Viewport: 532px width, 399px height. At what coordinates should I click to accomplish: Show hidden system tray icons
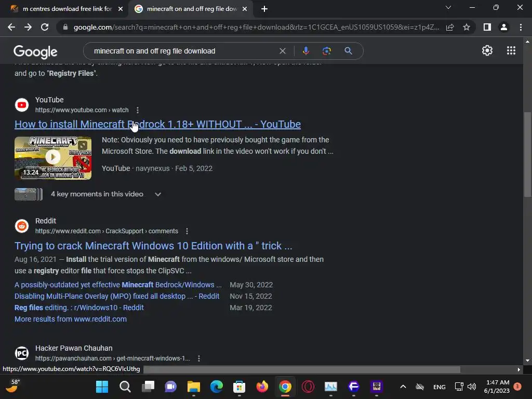[x=403, y=387]
